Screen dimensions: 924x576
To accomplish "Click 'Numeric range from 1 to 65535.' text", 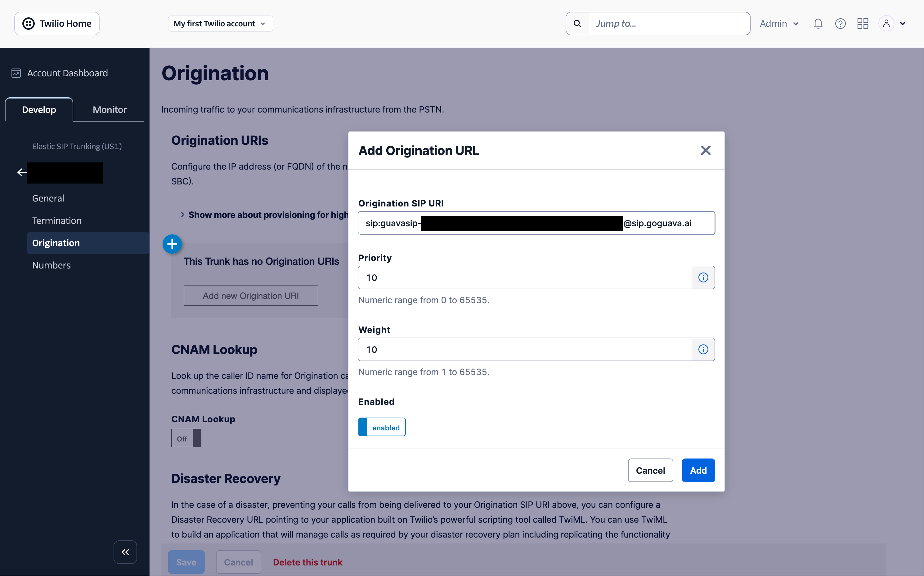I will click(x=424, y=373).
